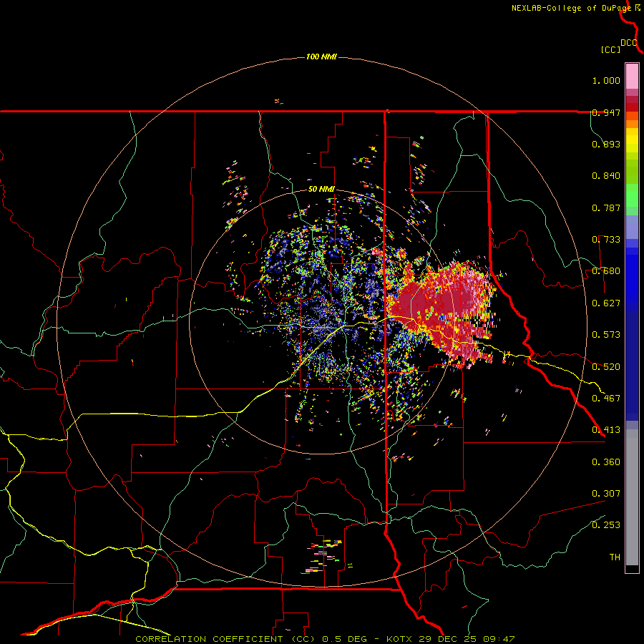Pick the lavender band of the color bar

pos(632,227)
